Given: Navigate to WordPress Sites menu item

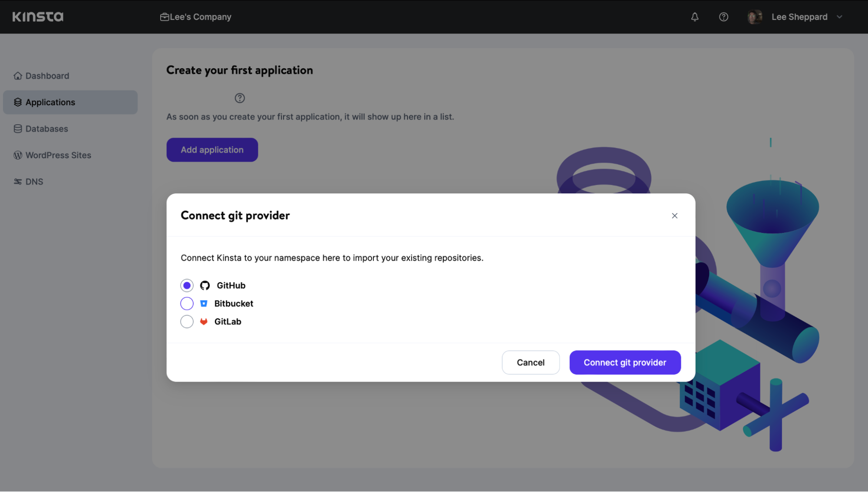Looking at the screenshot, I should [x=58, y=155].
